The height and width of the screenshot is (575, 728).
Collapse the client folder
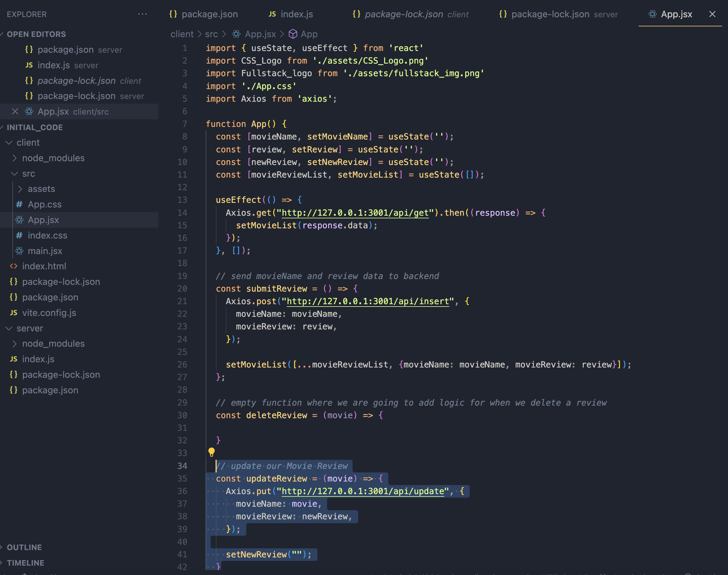point(9,143)
